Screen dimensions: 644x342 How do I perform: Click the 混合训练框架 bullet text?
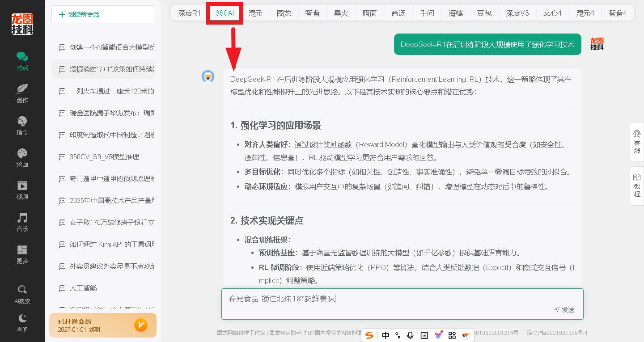click(267, 240)
